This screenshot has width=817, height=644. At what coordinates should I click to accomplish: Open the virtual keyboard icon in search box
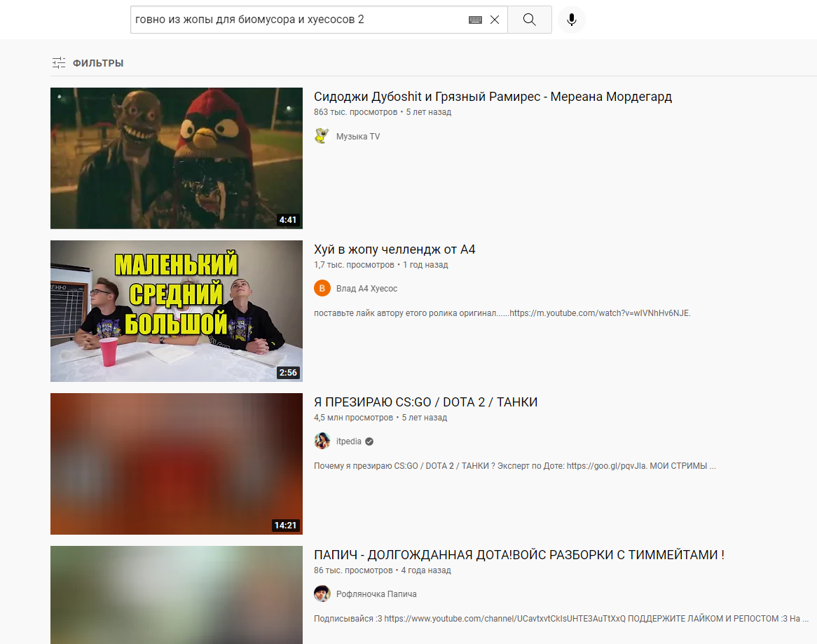click(x=475, y=20)
